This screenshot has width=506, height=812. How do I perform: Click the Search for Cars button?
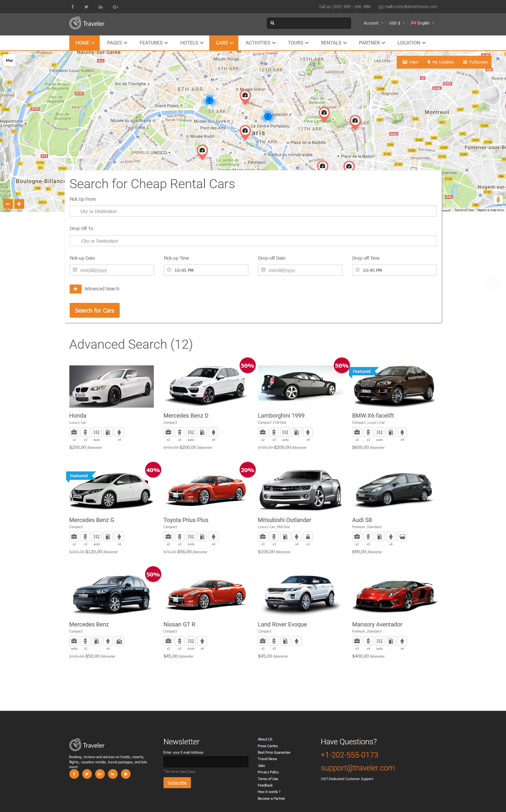[x=94, y=311]
